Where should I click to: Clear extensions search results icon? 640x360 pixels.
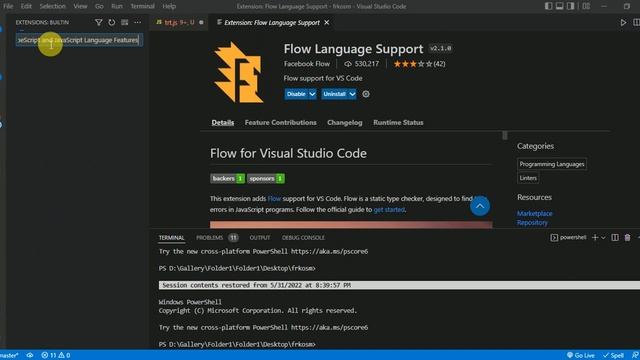click(124, 22)
